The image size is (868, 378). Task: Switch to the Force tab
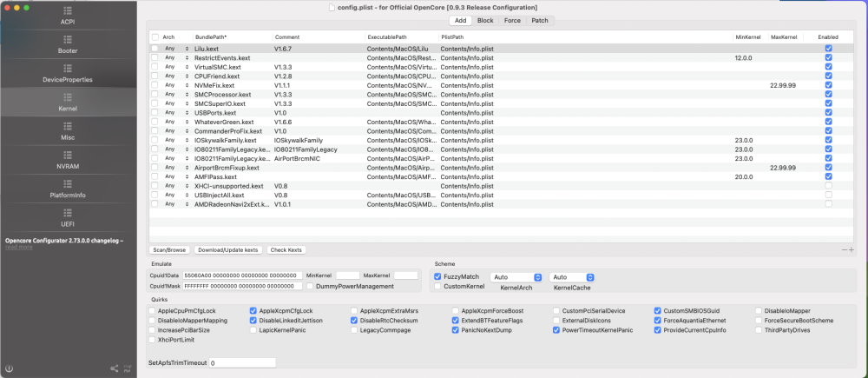tap(512, 21)
